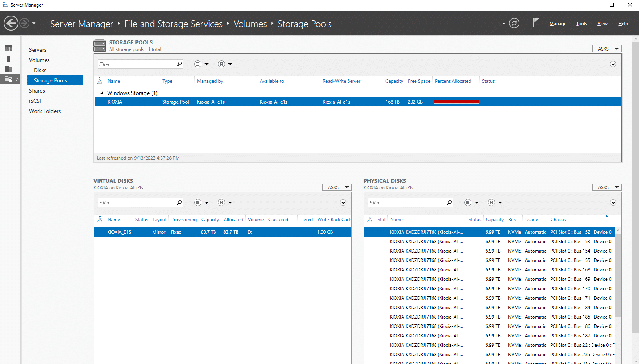Click the search magnifier in Storage Pools filter
Image resolution: width=639 pixels, height=364 pixels.
(x=179, y=64)
